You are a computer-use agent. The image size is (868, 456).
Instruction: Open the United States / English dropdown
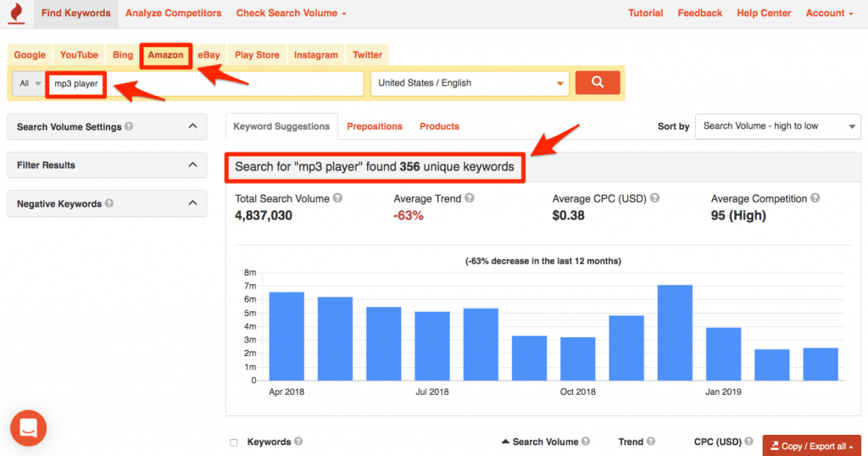tap(470, 83)
